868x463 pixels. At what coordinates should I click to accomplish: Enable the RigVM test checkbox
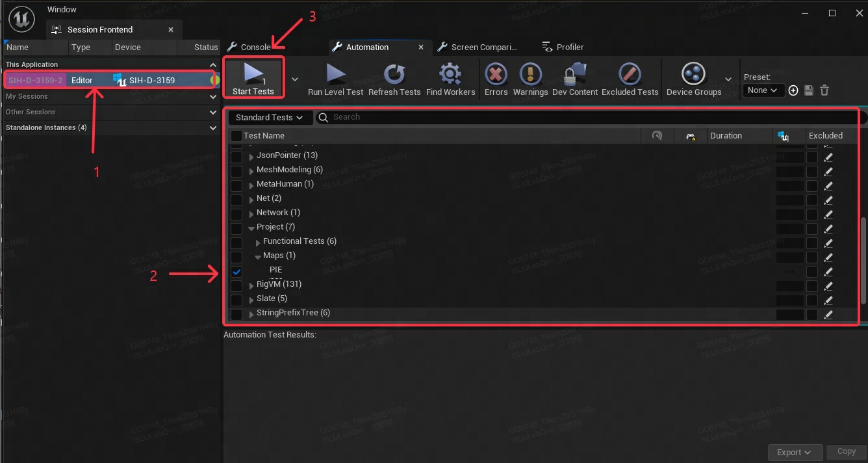pyautogui.click(x=236, y=285)
